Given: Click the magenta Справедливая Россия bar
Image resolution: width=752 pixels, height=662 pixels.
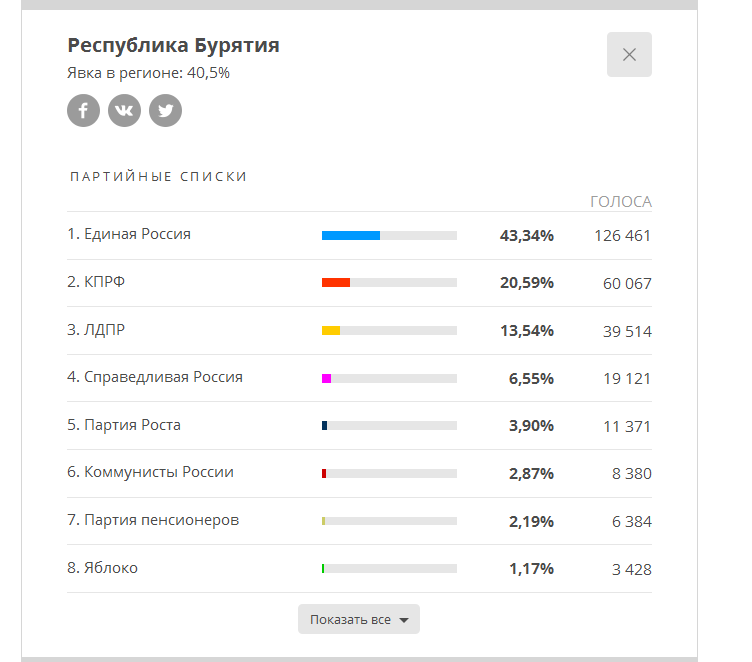Looking at the screenshot, I should click(x=327, y=378).
